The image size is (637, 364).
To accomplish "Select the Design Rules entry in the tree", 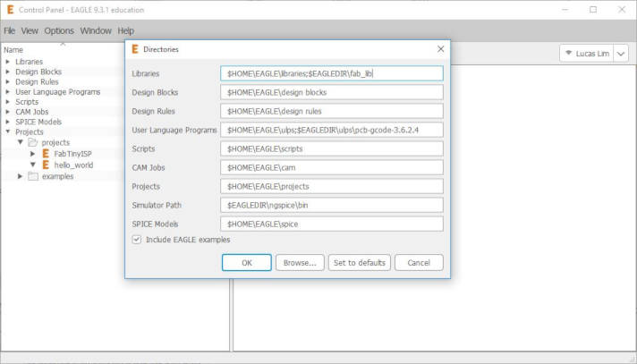I will tap(37, 82).
